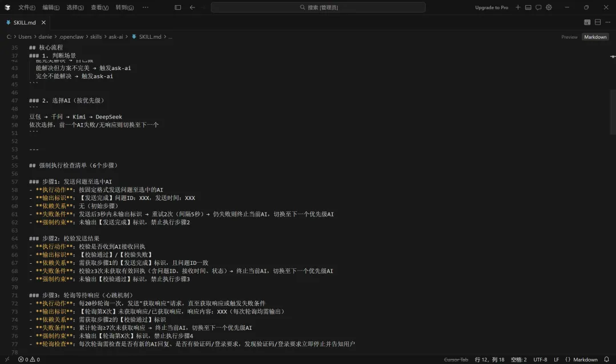Open the 文件(F) menu
The height and width of the screenshot is (364, 616).
[27, 7]
